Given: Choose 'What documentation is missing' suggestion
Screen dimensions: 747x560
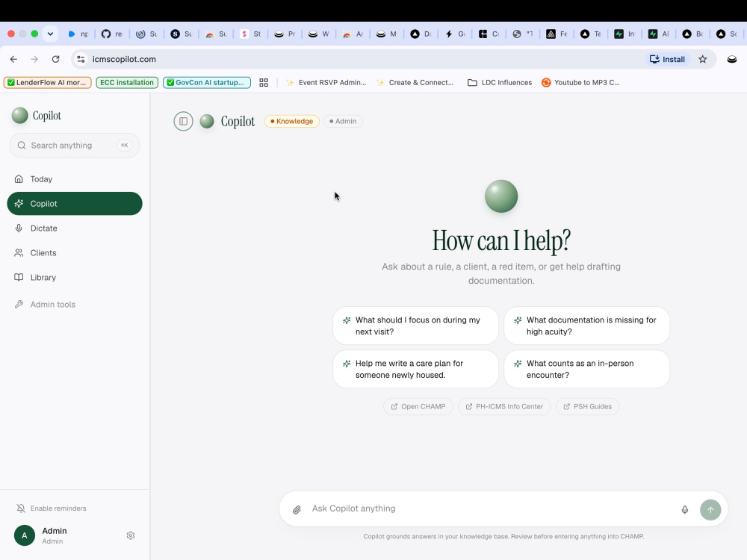Looking at the screenshot, I should (586, 326).
